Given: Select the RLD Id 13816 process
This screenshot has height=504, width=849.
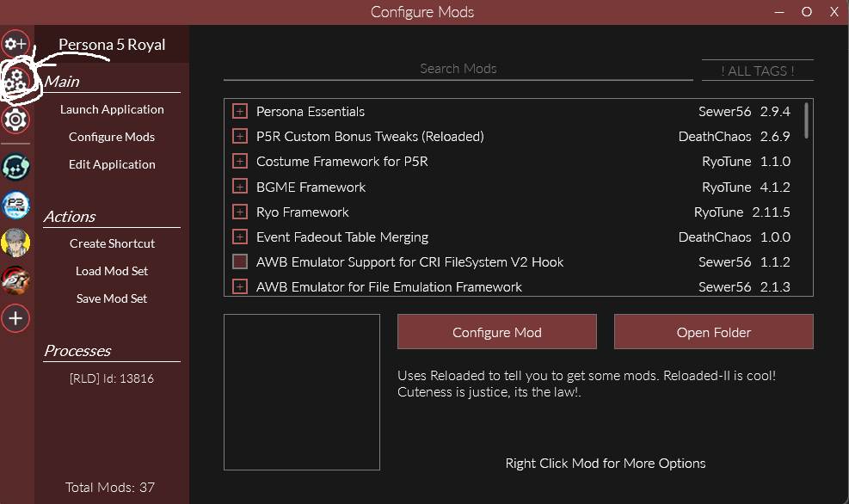Looking at the screenshot, I should pos(112,378).
